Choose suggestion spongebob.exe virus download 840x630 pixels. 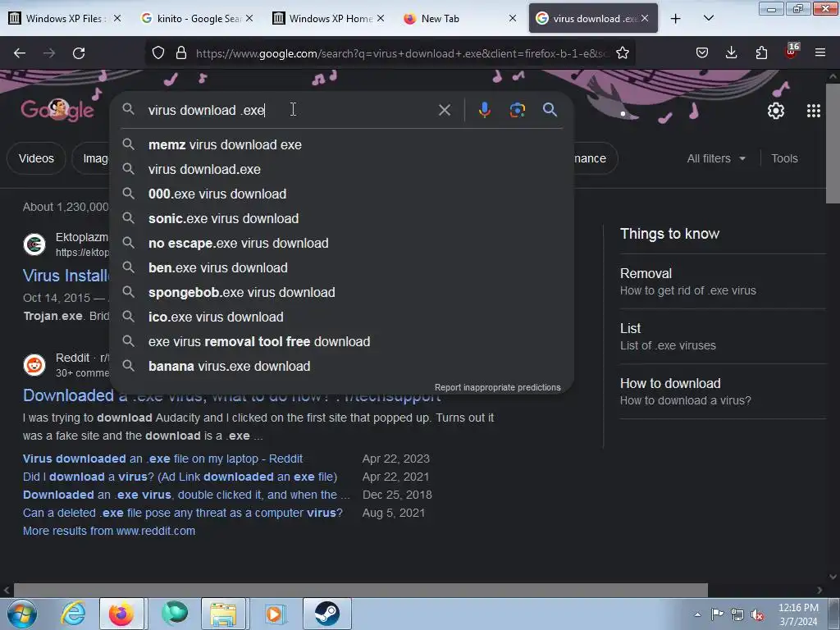(x=341, y=293)
